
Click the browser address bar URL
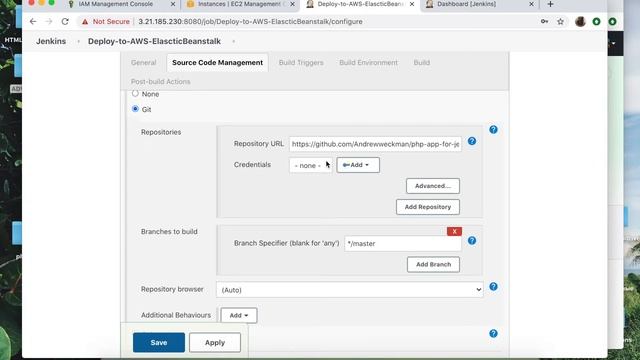[x=250, y=22]
